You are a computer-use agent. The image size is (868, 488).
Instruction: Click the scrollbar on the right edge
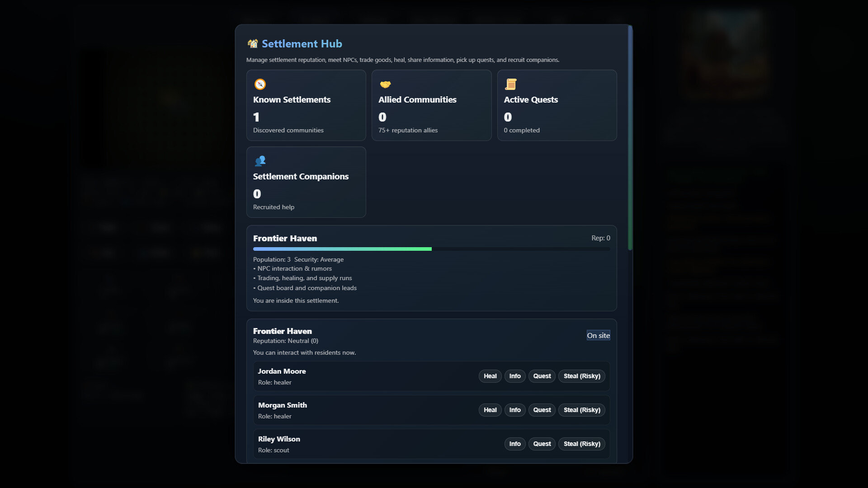[x=629, y=136]
